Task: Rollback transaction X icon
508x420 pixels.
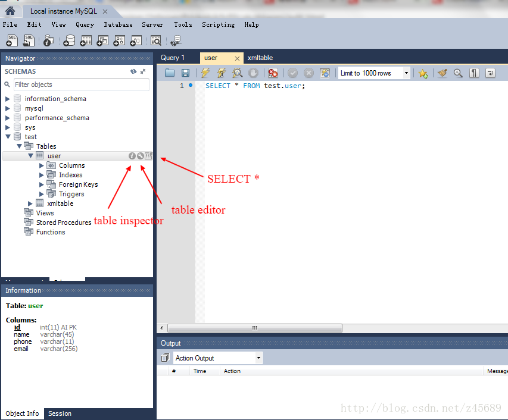Action: pos(308,73)
